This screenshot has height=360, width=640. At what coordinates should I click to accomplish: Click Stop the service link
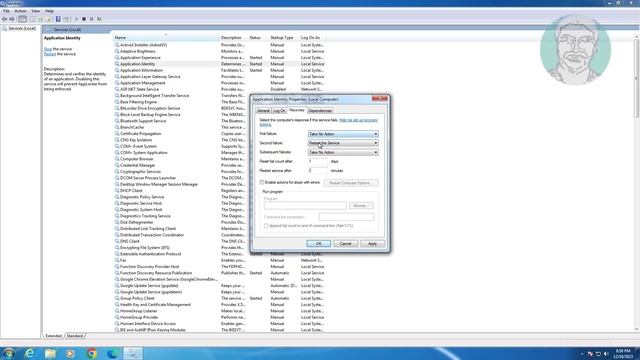point(48,49)
